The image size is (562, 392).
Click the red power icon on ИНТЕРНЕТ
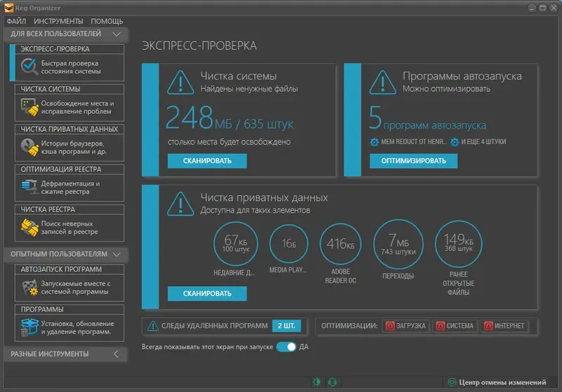pyautogui.click(x=488, y=326)
